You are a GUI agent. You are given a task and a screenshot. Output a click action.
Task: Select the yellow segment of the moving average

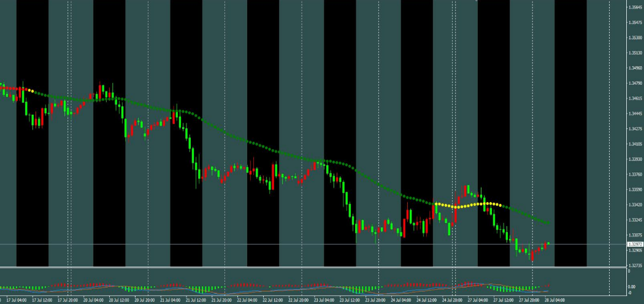coord(468,205)
